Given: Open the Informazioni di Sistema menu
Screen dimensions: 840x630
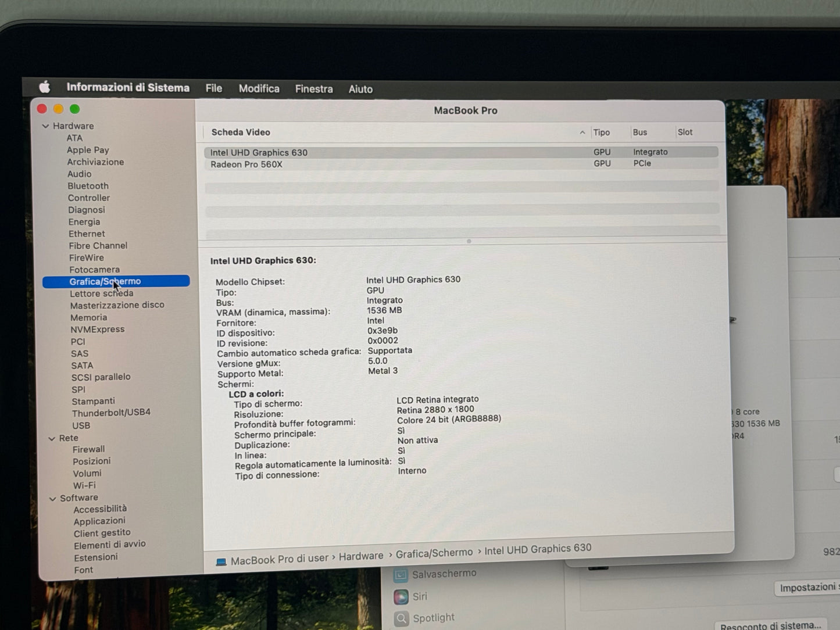Looking at the screenshot, I should (128, 87).
